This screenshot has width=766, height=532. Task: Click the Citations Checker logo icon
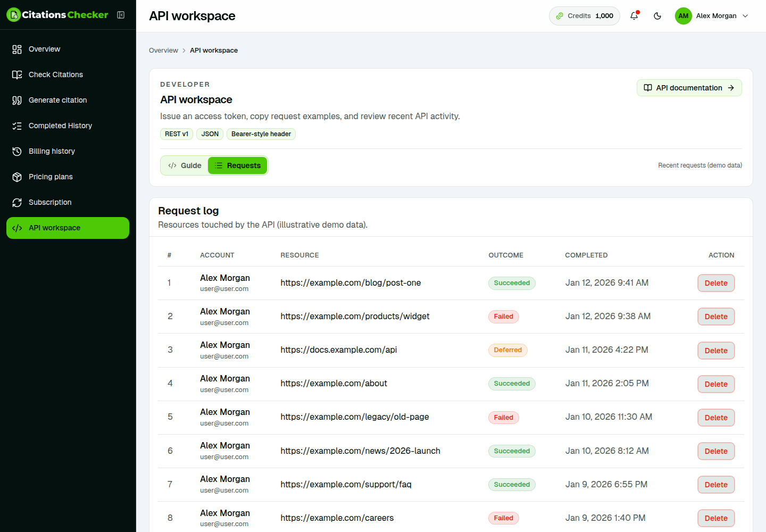point(13,15)
